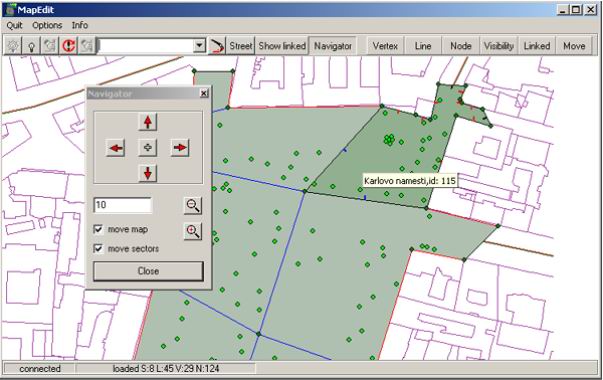Open the Quit menu
Image resolution: width=603 pixels, height=380 pixels.
[x=15, y=25]
